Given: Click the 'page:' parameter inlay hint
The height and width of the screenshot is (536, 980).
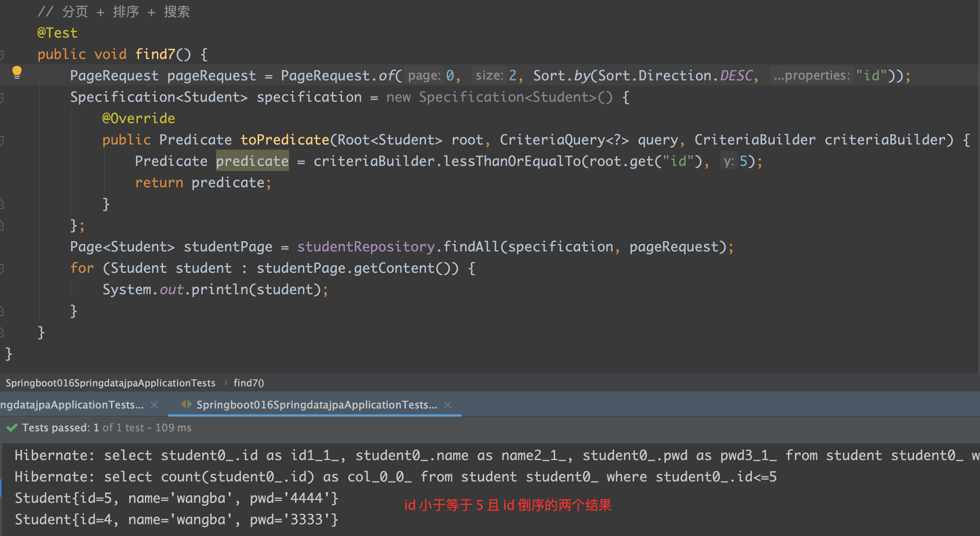Looking at the screenshot, I should [424, 75].
